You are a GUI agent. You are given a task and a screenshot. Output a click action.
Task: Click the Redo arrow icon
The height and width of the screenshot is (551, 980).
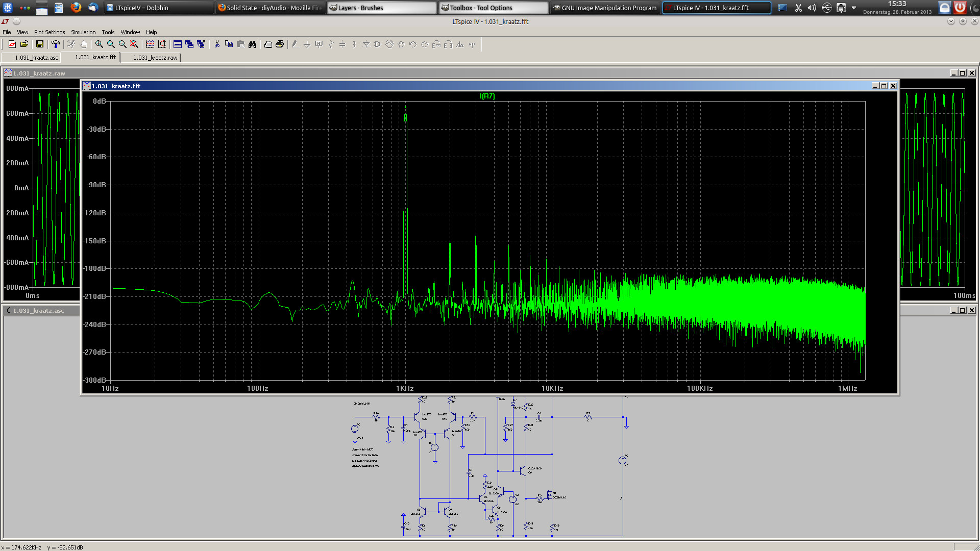coord(425,44)
